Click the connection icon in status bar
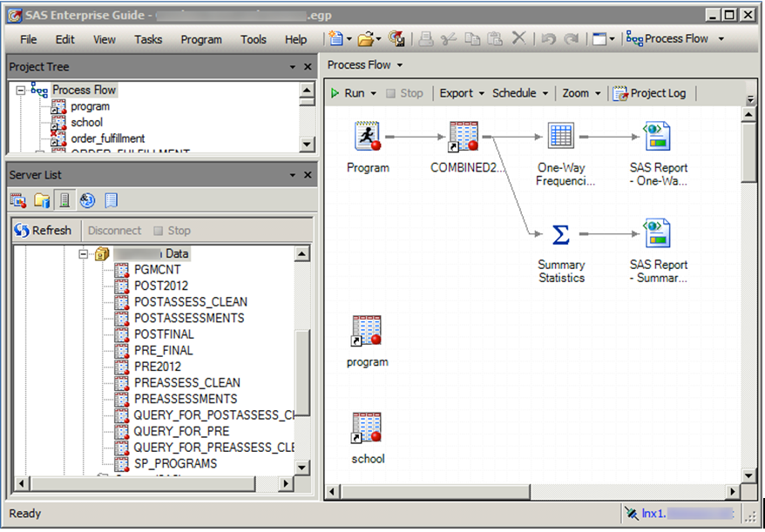The image size is (765, 532). (x=632, y=514)
